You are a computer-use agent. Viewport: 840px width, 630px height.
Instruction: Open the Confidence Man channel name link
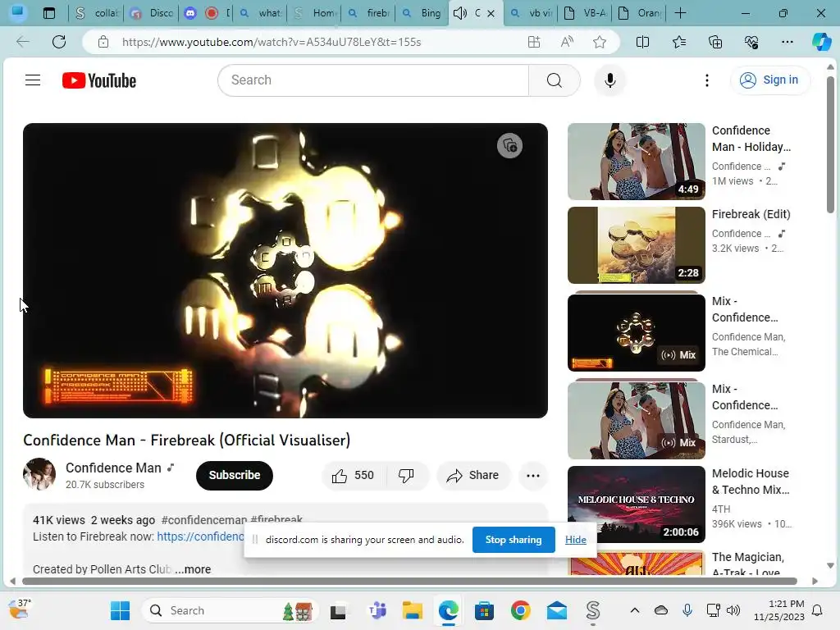click(113, 468)
